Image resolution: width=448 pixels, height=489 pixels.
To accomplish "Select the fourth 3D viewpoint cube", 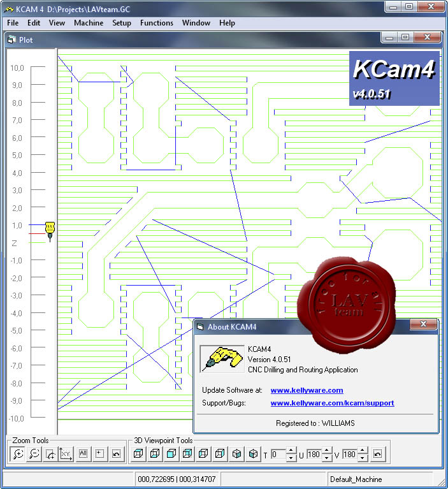I will click(x=187, y=453).
